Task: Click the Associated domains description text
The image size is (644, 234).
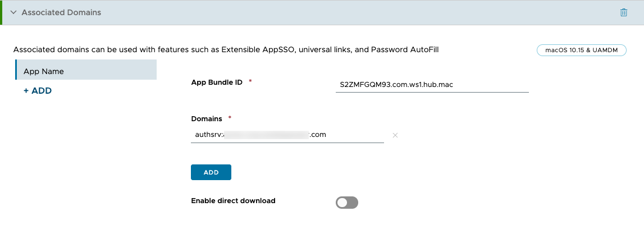Action: (x=226, y=49)
